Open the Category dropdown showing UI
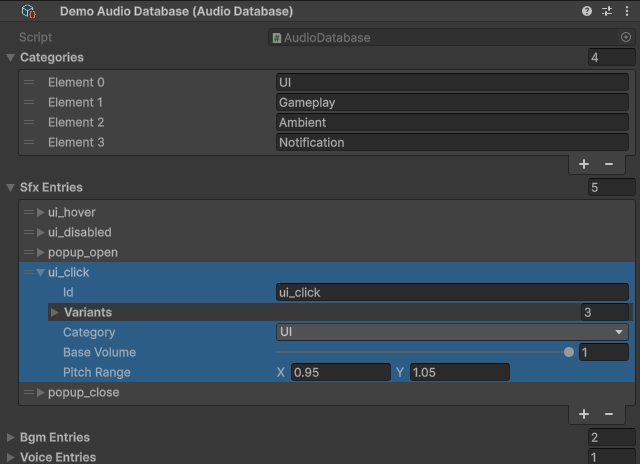 click(x=452, y=332)
